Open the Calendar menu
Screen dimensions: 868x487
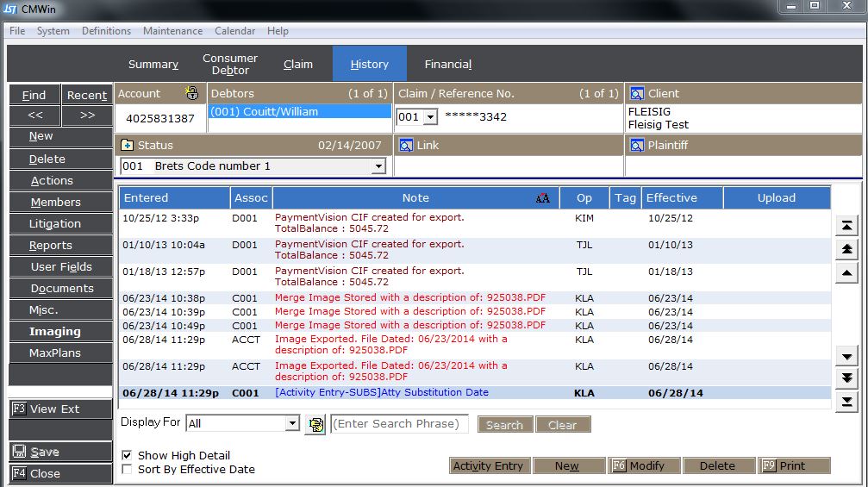click(234, 31)
